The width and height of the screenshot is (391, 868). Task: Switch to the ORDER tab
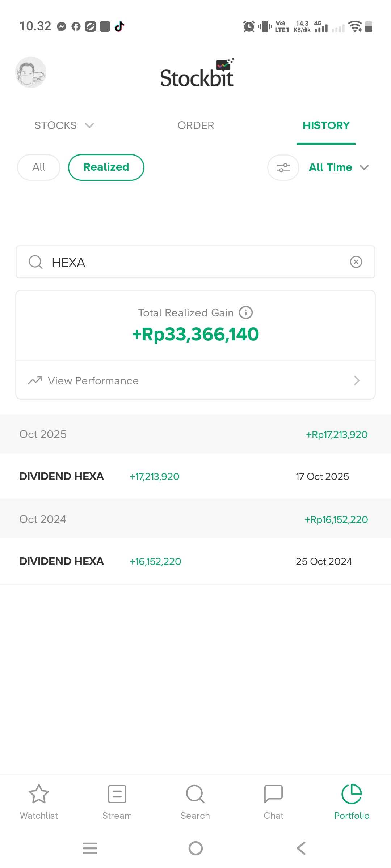tap(195, 125)
